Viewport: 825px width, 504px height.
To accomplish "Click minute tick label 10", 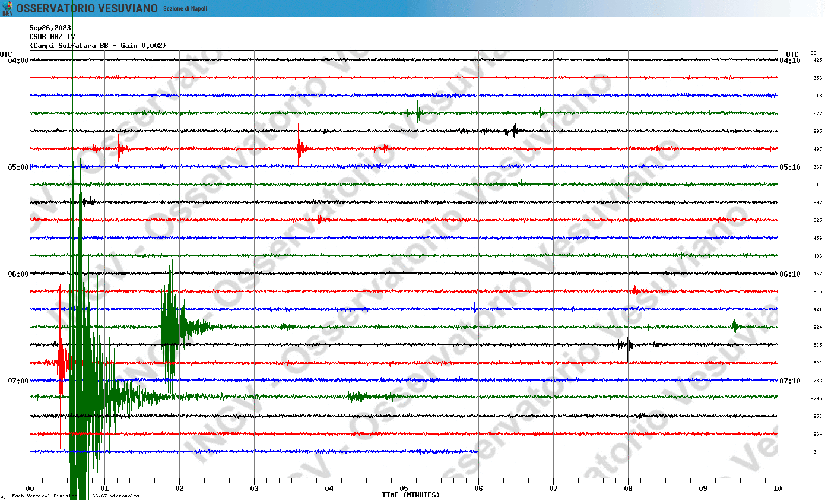I will (778, 489).
